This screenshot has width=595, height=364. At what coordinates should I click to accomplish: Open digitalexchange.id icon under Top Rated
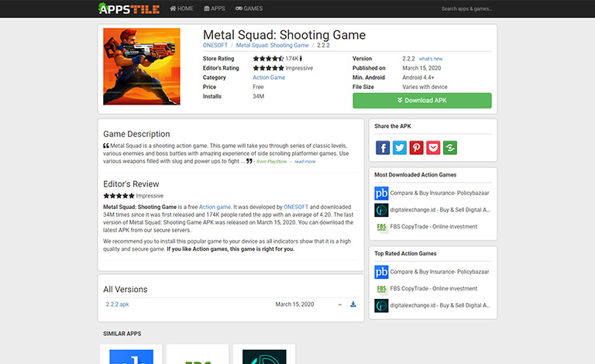click(381, 306)
